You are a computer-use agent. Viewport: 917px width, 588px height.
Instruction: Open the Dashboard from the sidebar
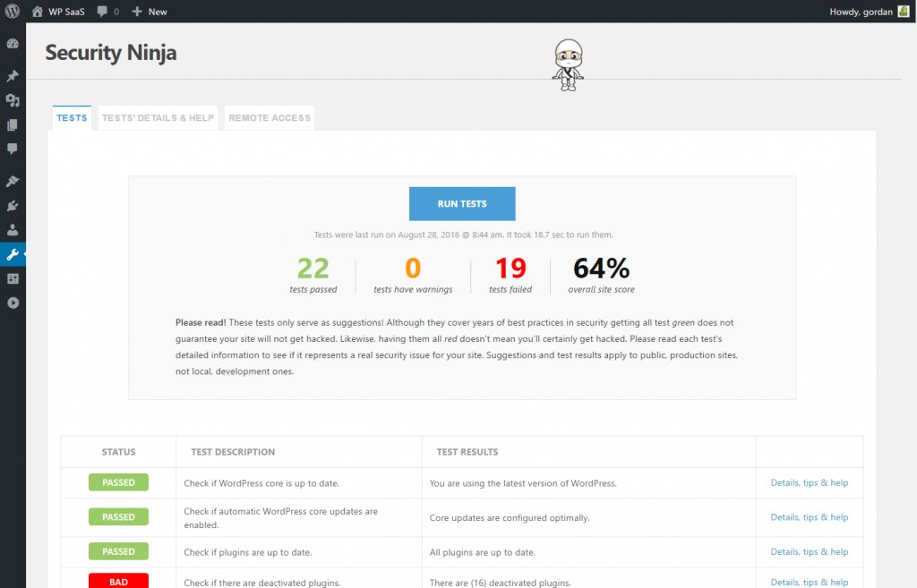tap(12, 43)
